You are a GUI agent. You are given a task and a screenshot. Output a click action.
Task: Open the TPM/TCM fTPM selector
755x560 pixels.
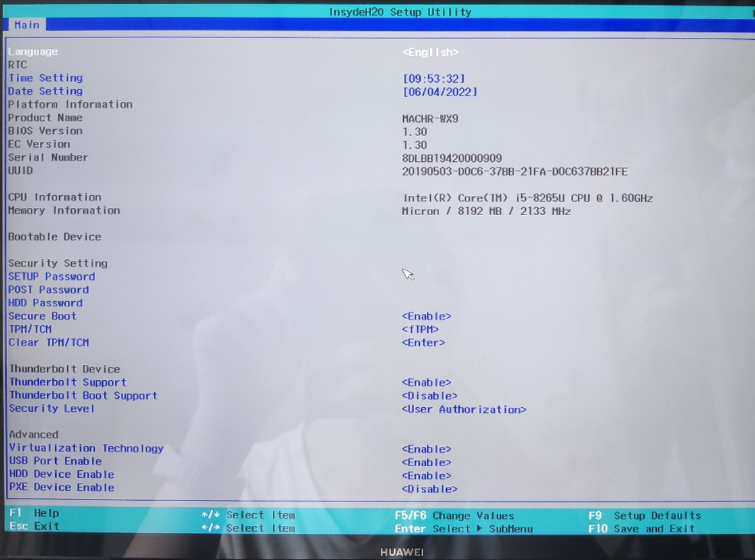point(420,329)
